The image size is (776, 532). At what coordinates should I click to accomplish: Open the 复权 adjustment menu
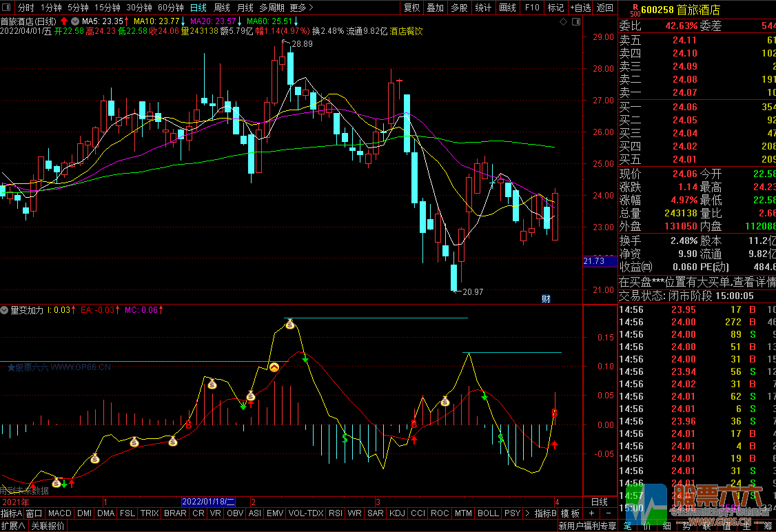tap(411, 8)
